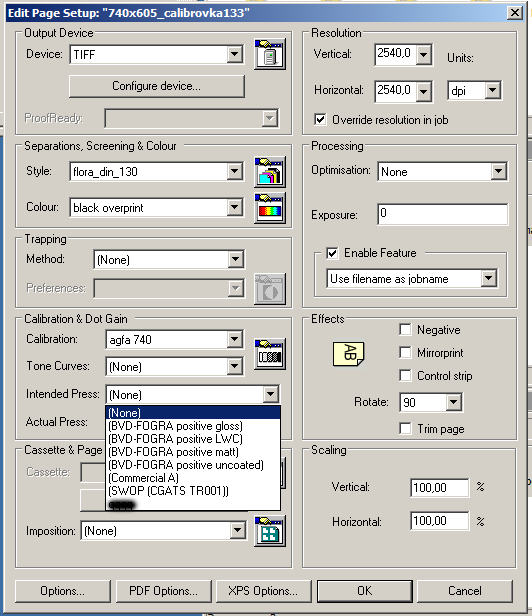Toggle Override resolution in job checkbox

click(x=320, y=119)
